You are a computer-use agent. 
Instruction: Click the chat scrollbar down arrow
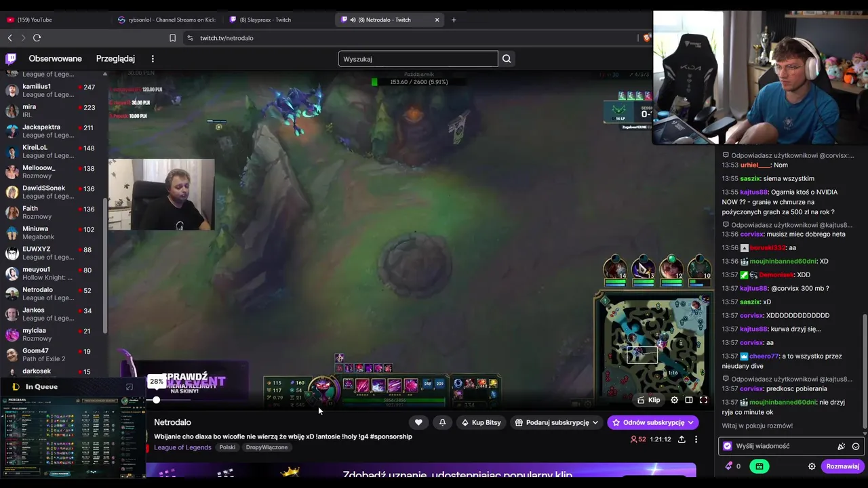pos(865,434)
